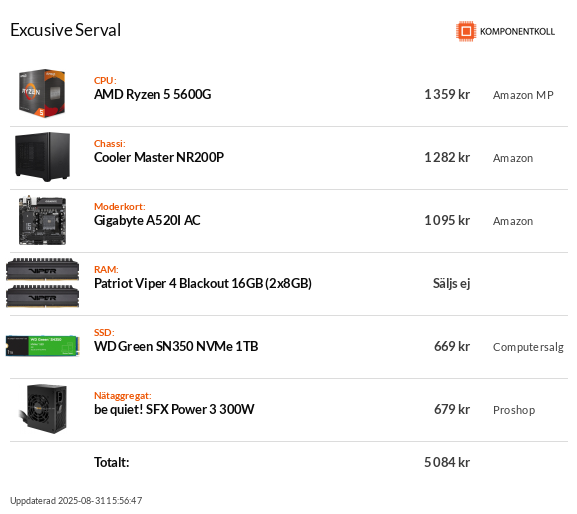Open the Cooler Master NR200P product name

(x=159, y=157)
